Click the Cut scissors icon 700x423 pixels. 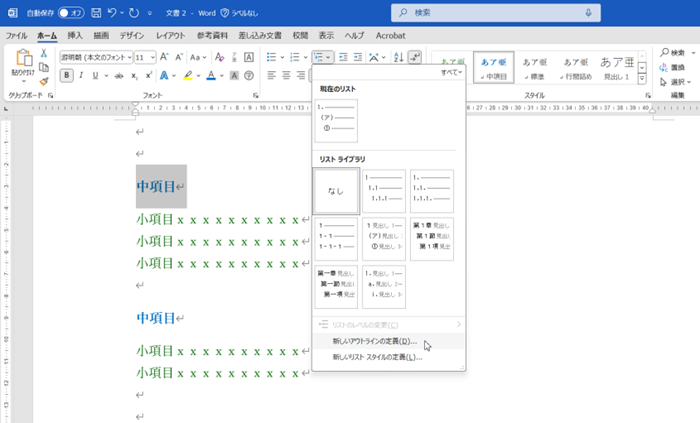(x=44, y=54)
